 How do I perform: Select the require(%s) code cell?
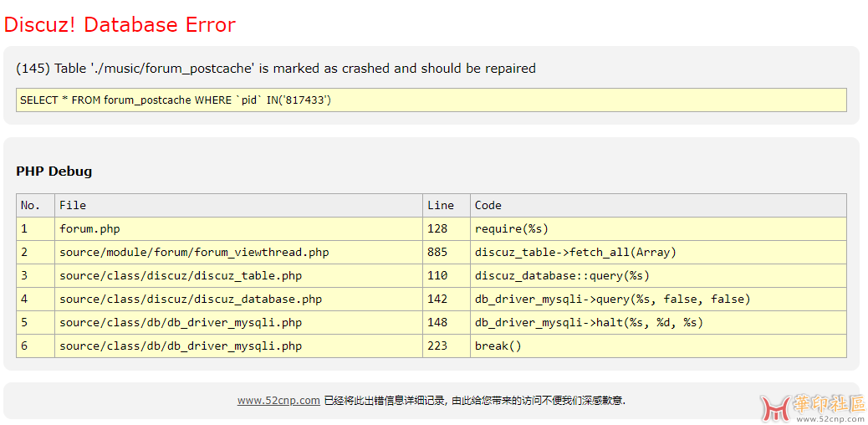659,229
